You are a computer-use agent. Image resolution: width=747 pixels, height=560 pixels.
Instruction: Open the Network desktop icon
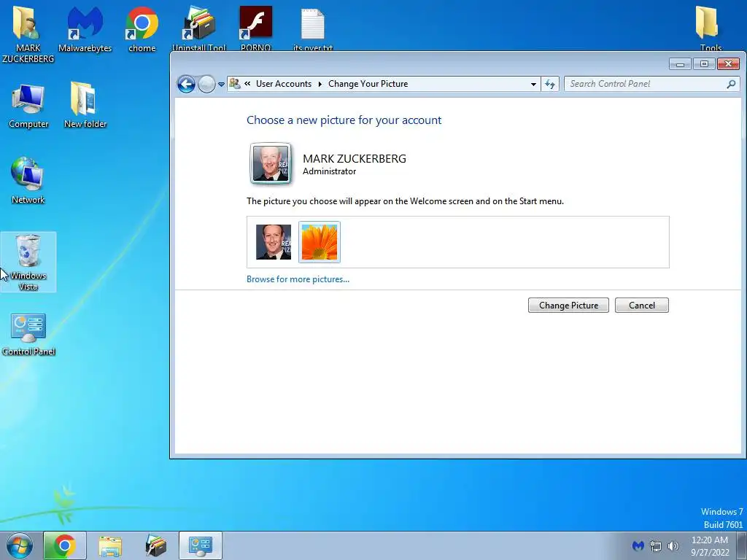click(28, 181)
